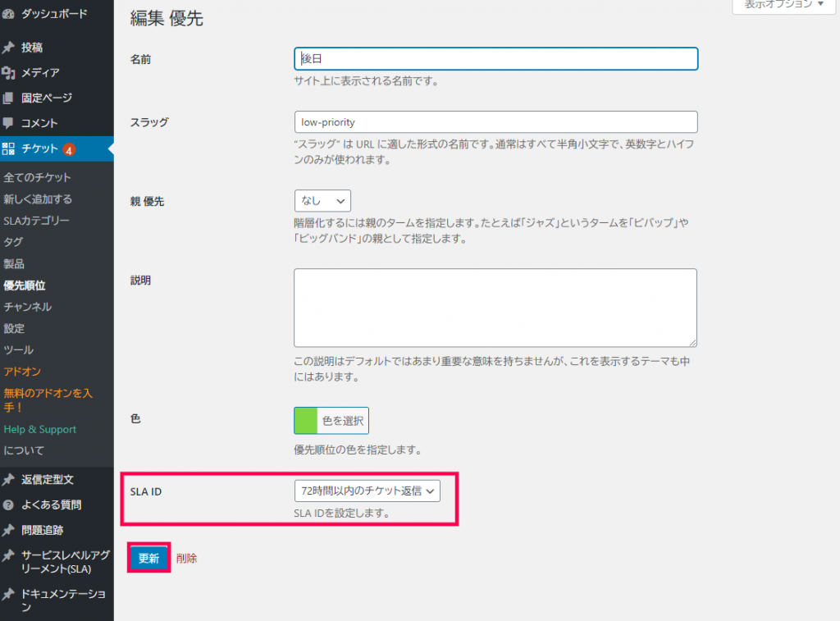Image resolution: width=840 pixels, height=621 pixels.
Task: Focus the 名前 input field containing 後日
Action: tap(496, 59)
